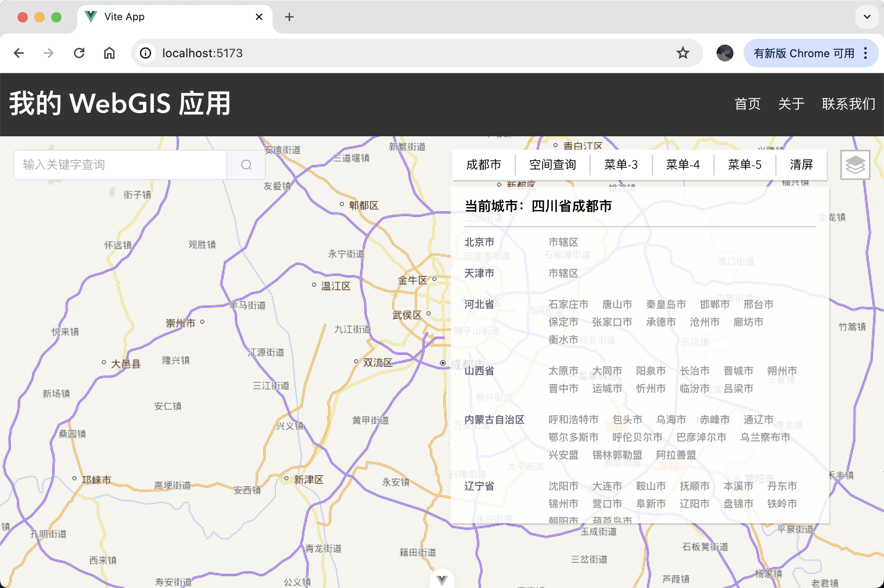Select 内蒙古自治区 province label
The width and height of the screenshot is (884, 588).
(x=494, y=420)
